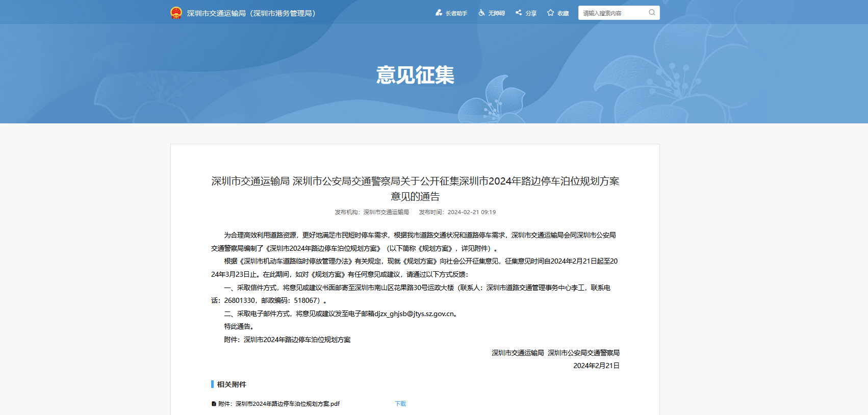
Task: Click the PDF attachment file icon
Action: [214, 404]
